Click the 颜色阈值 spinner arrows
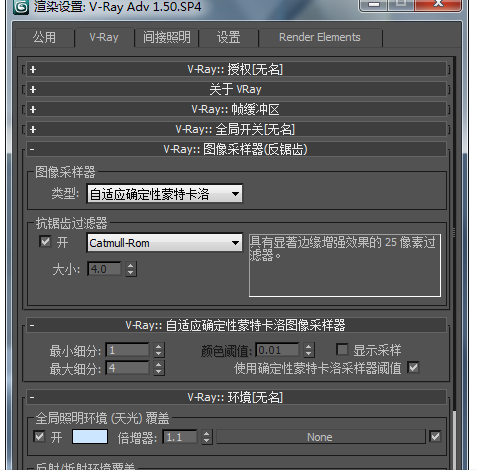This screenshot has height=470, width=477. click(x=309, y=350)
